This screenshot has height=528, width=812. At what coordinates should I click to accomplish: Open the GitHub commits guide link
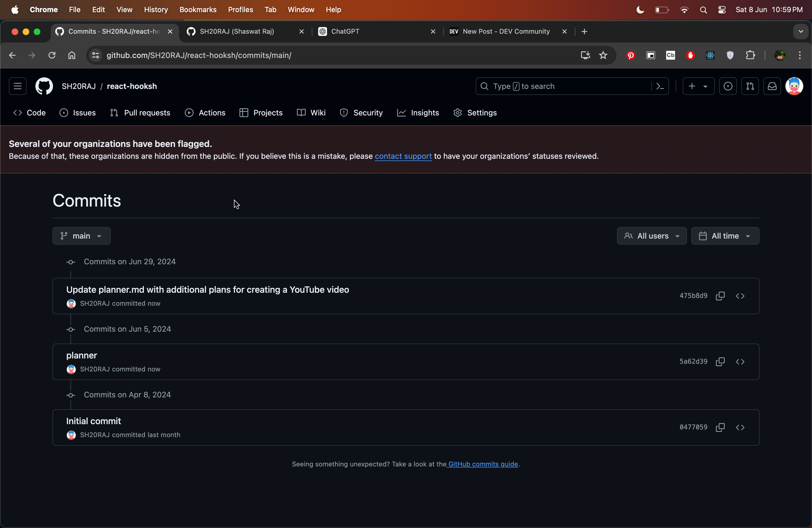click(x=483, y=464)
